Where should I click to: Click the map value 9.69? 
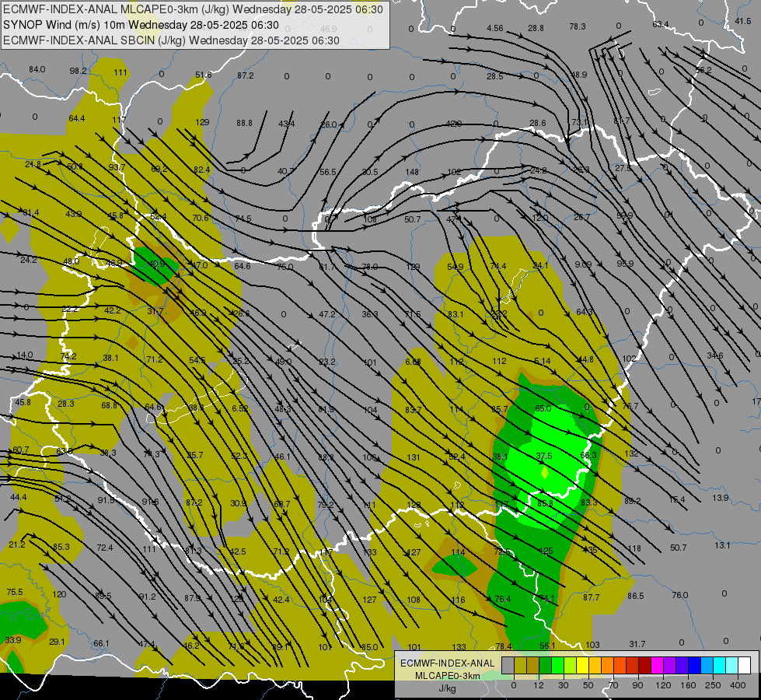coord(583,264)
